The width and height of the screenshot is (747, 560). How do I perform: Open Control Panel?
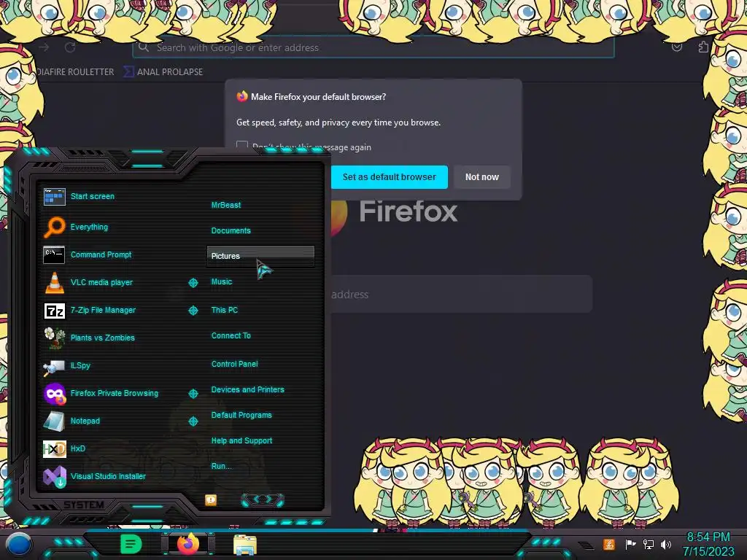tap(234, 364)
